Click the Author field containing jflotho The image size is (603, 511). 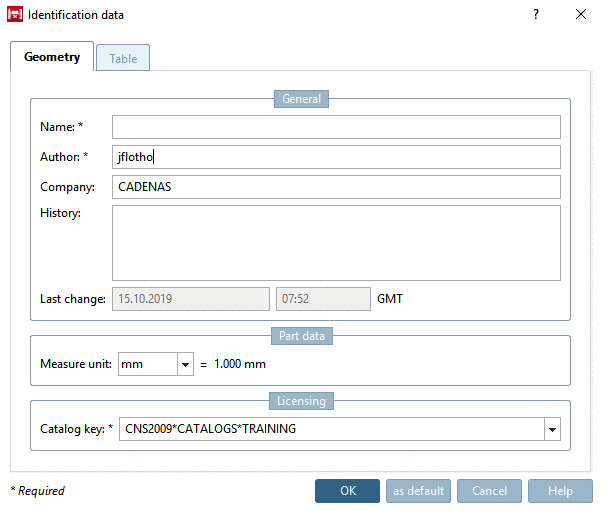pos(336,157)
